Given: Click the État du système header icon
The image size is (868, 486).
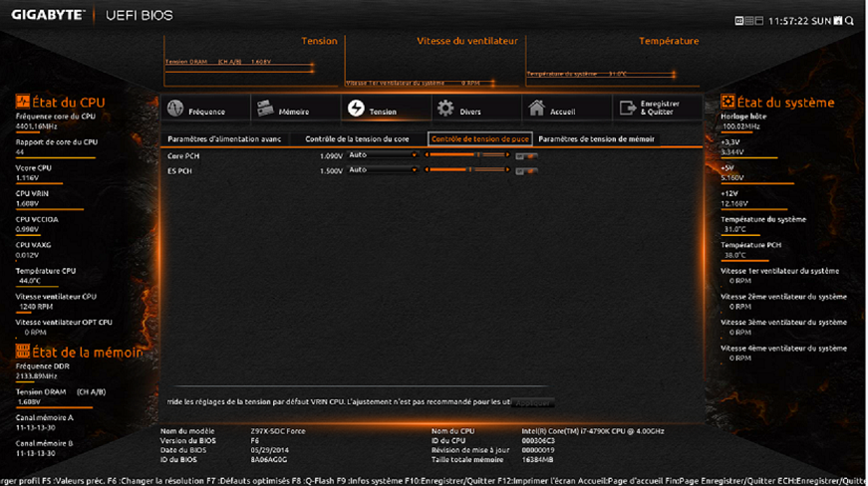Looking at the screenshot, I should click(x=727, y=102).
